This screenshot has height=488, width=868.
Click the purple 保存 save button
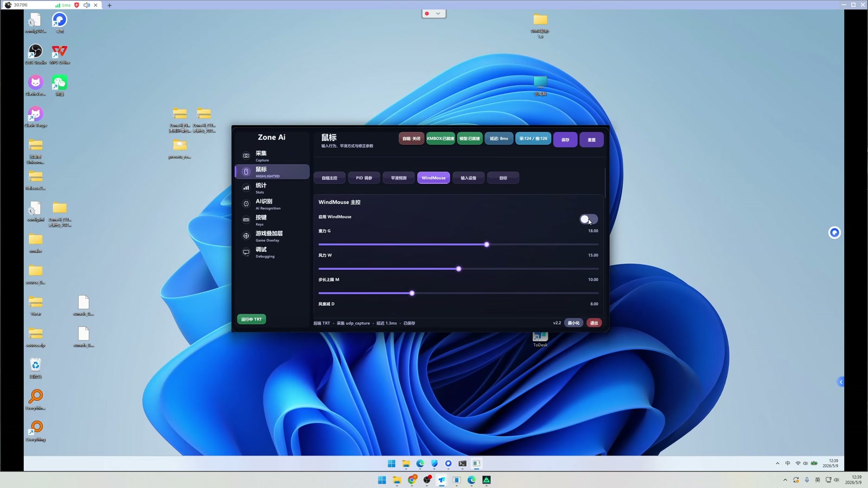565,140
